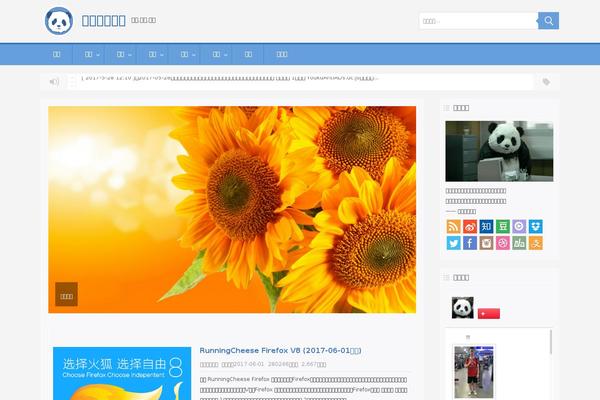
Task: Click the speaker announcement icon in the notice bar
Action: point(54,82)
